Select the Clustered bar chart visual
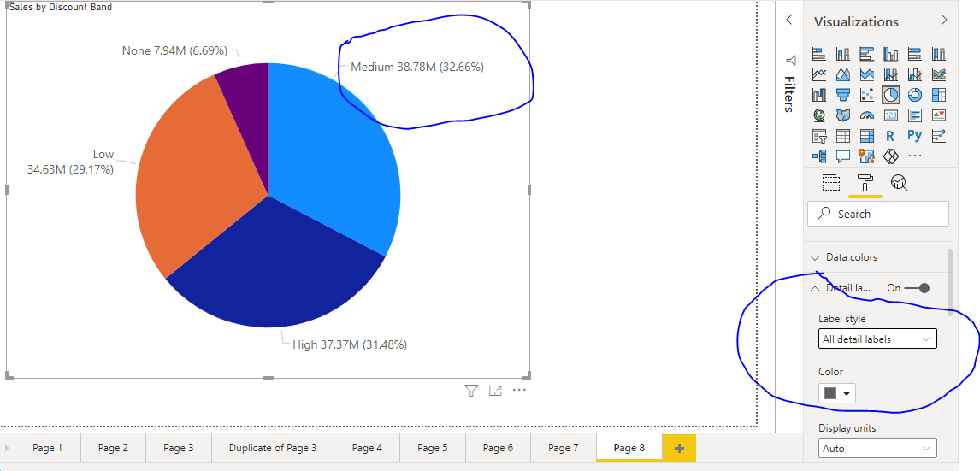The width and height of the screenshot is (980, 471). click(x=867, y=54)
